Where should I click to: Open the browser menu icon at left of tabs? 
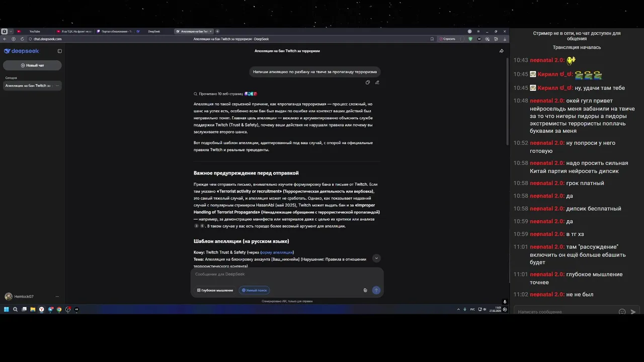5,31
